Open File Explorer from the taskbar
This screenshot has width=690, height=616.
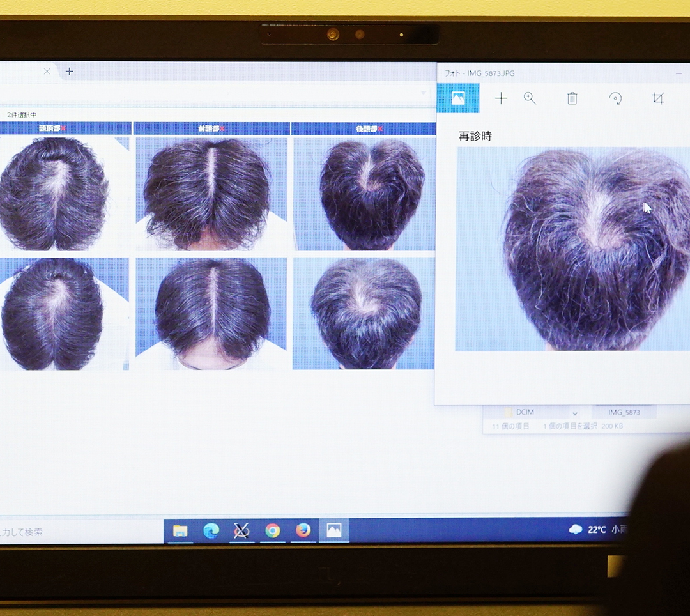click(180, 530)
